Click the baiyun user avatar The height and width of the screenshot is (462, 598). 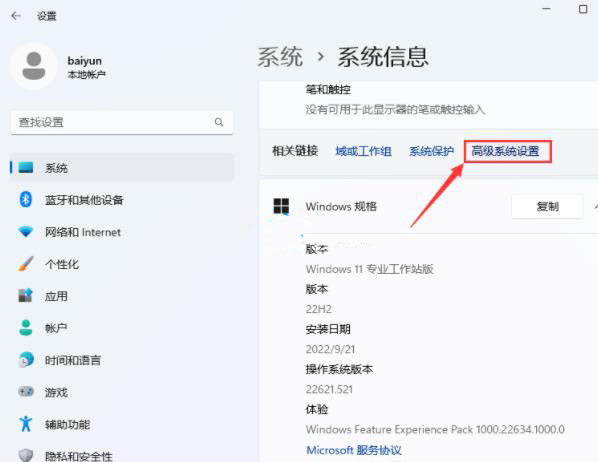[x=34, y=66]
